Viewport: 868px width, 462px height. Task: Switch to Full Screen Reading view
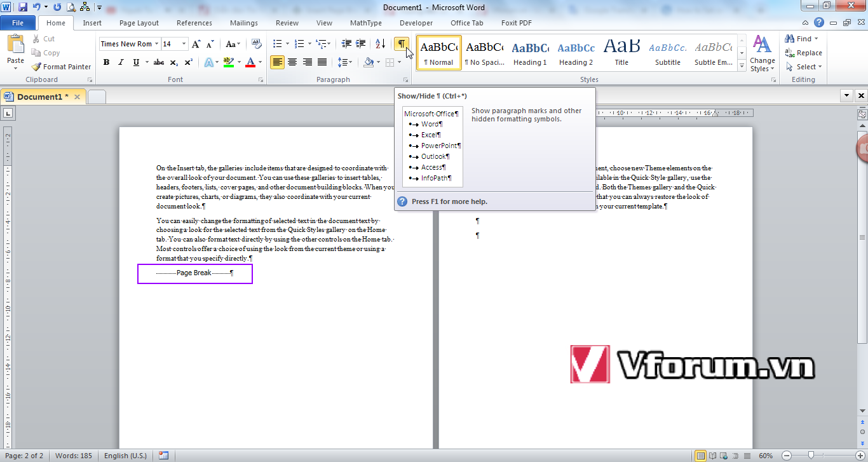coord(714,456)
